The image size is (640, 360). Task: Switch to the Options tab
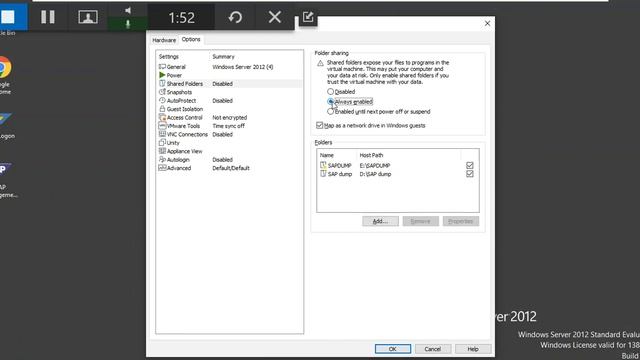(191, 40)
